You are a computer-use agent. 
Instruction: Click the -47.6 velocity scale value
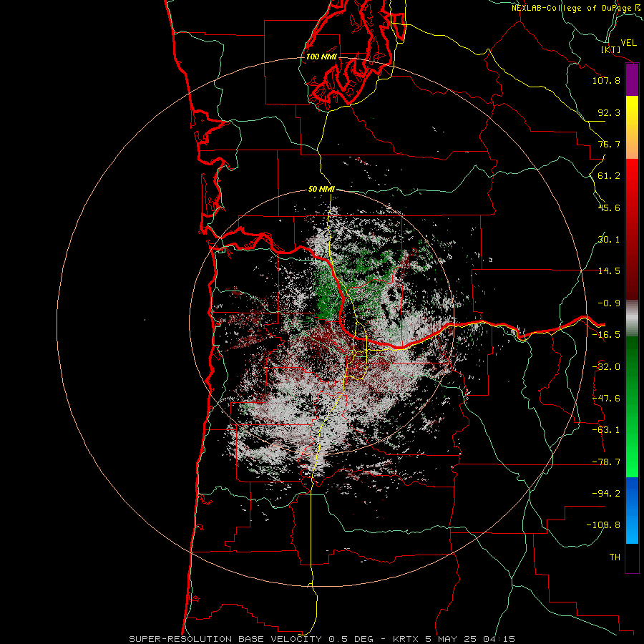(606, 399)
